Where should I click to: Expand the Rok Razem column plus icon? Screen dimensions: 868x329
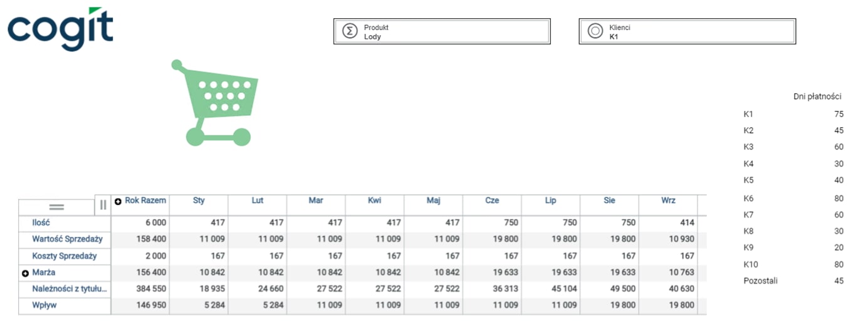tap(118, 201)
